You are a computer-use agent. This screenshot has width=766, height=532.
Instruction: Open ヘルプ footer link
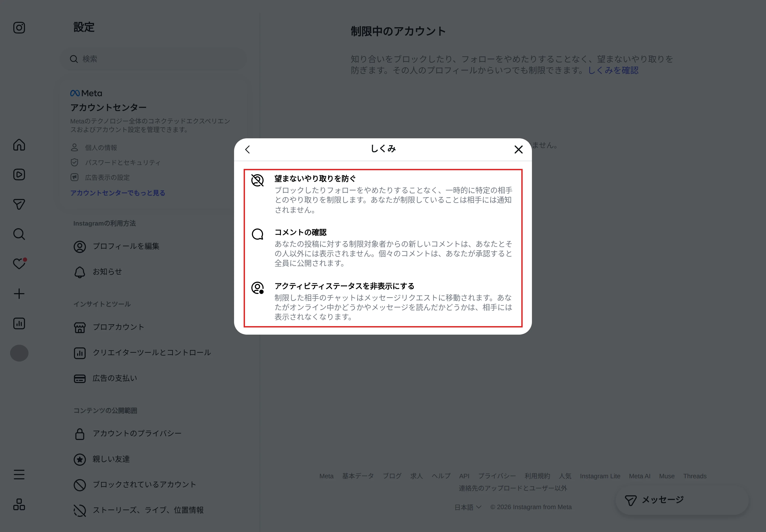coord(441,476)
